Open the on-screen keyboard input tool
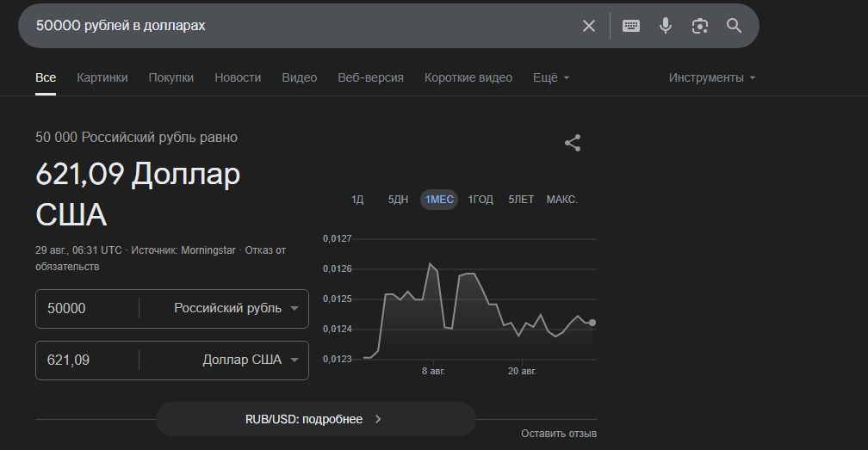868x450 pixels. tap(631, 26)
